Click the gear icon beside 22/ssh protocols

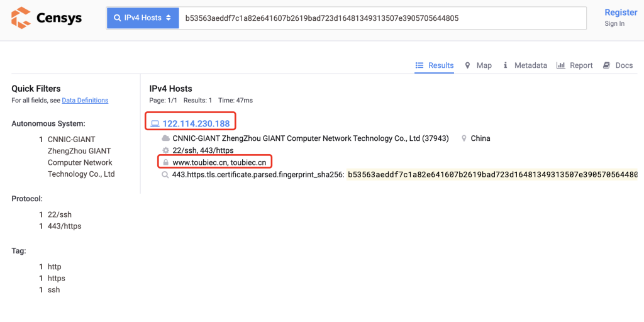coord(166,150)
